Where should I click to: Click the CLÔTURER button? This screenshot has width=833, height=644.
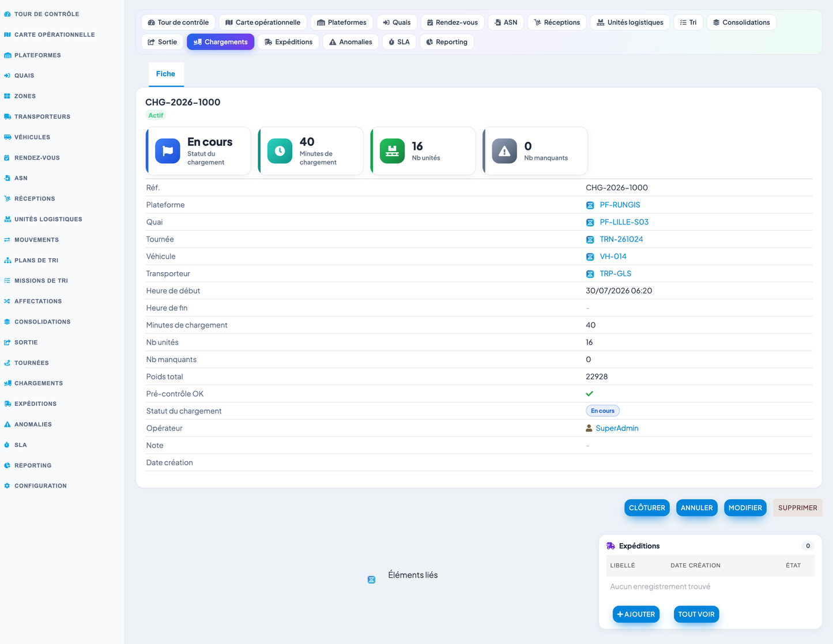(x=647, y=508)
